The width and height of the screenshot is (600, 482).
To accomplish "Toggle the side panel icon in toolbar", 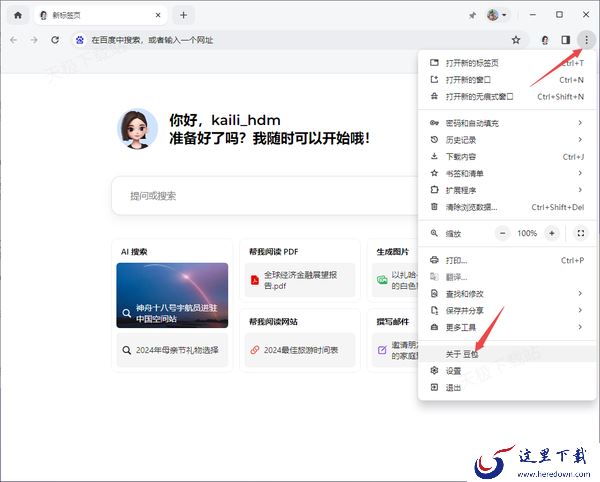I will click(x=565, y=40).
